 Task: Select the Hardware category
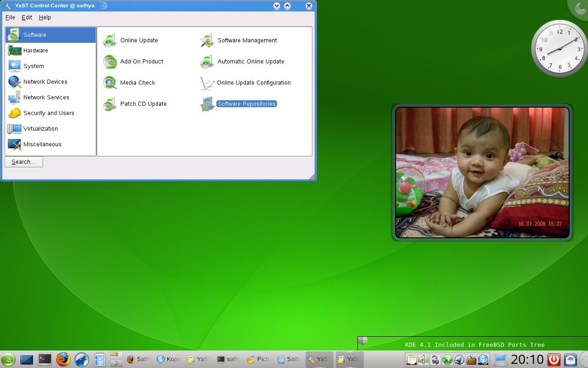point(51,51)
